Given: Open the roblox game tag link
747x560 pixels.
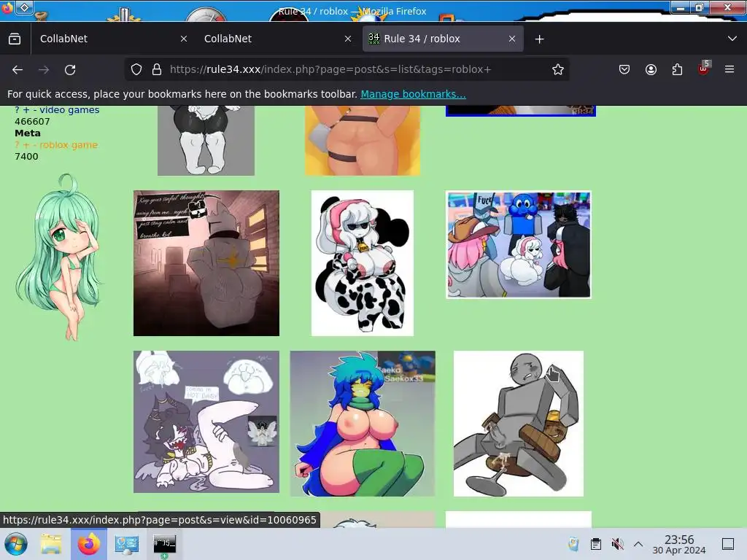Looking at the screenshot, I should point(69,145).
